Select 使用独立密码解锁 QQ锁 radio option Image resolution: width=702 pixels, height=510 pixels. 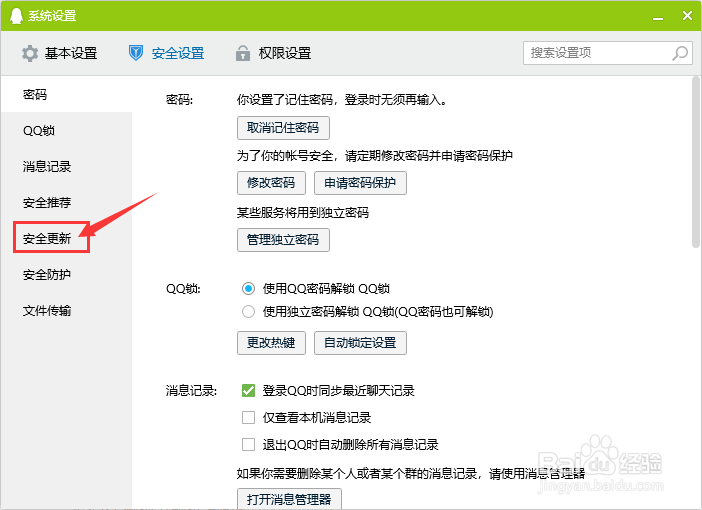248,311
